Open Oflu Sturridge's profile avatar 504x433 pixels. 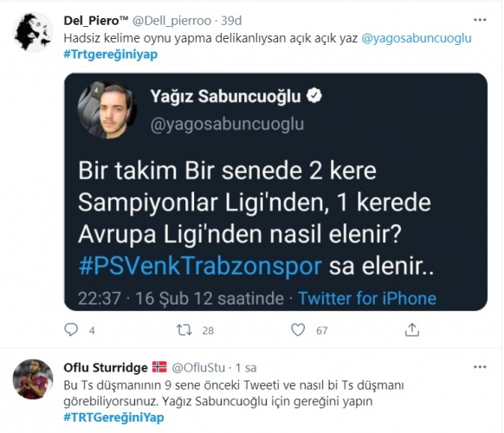pyautogui.click(x=33, y=379)
